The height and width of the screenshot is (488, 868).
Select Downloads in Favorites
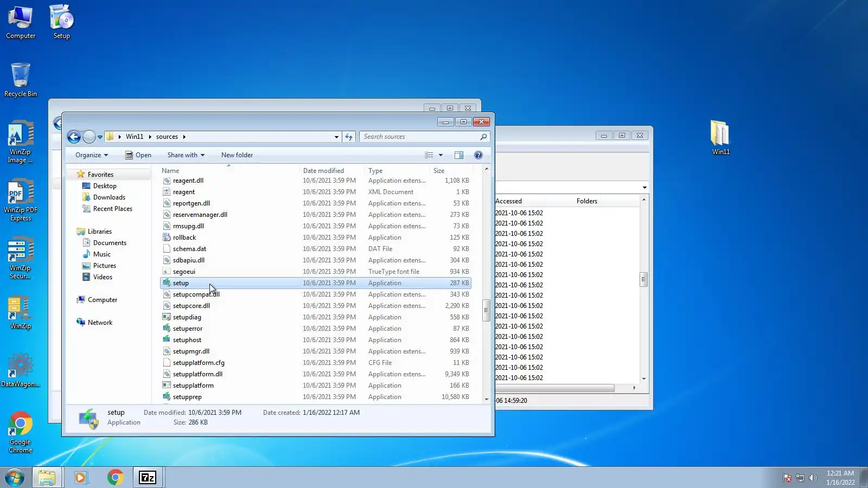(109, 197)
